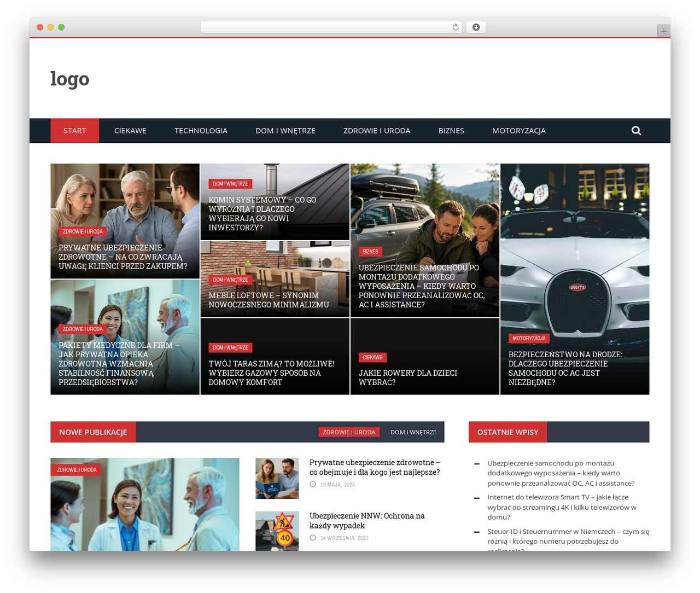The height and width of the screenshot is (593, 700).
Task: Open thumbnail of couple reading health brochure
Action: (x=277, y=478)
